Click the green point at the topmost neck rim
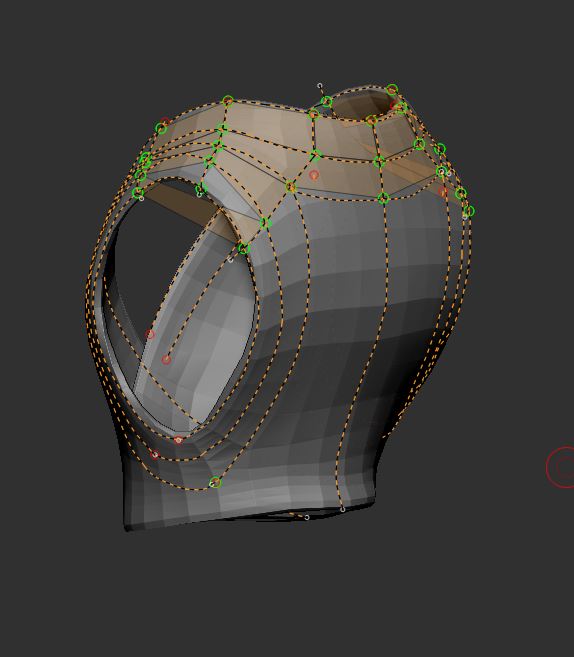 [x=392, y=89]
